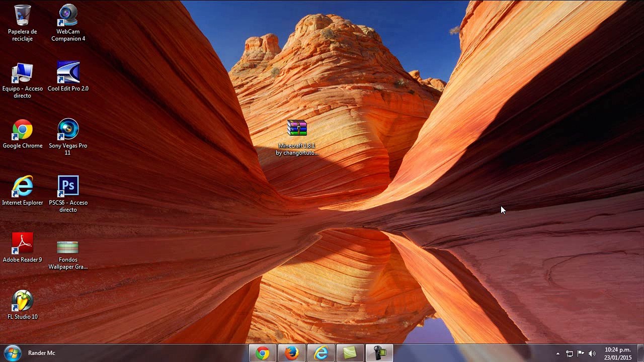
Task: Click the Rander Mc taskbar label
Action: (42, 353)
